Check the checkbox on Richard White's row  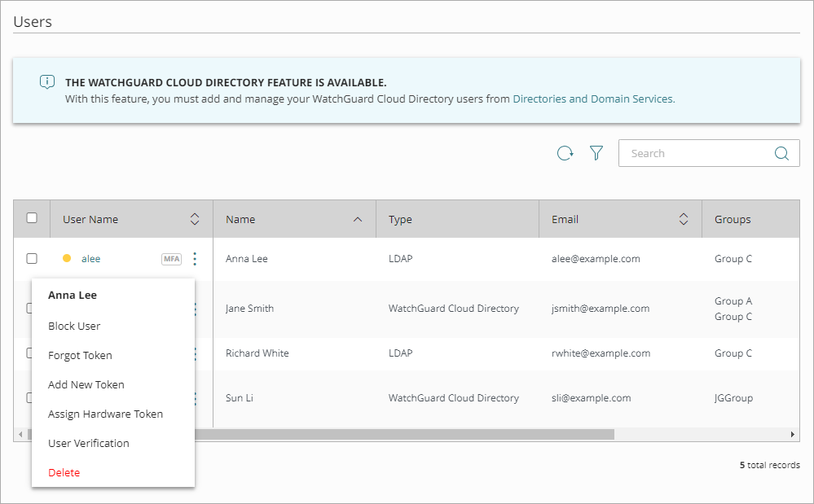30,353
